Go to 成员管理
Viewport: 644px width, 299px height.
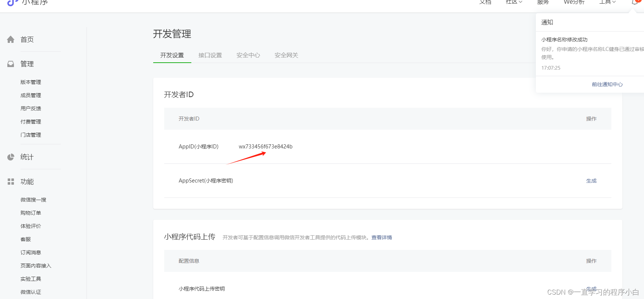31,95
